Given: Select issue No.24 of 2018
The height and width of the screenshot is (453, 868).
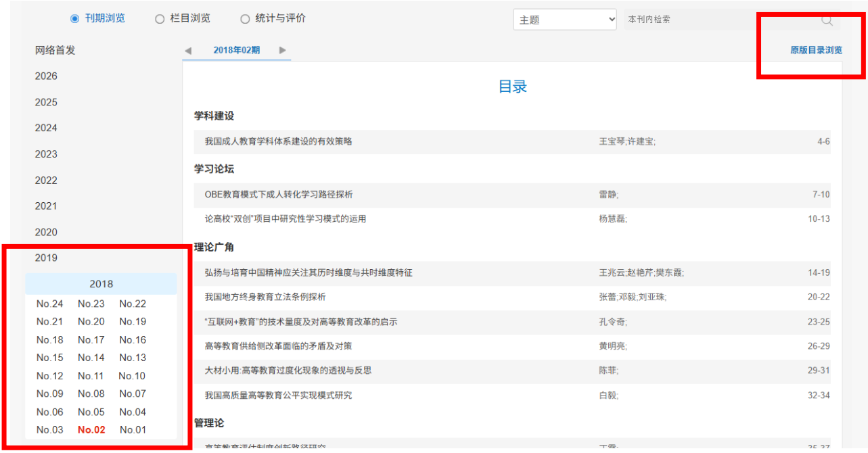Looking at the screenshot, I should 49,304.
